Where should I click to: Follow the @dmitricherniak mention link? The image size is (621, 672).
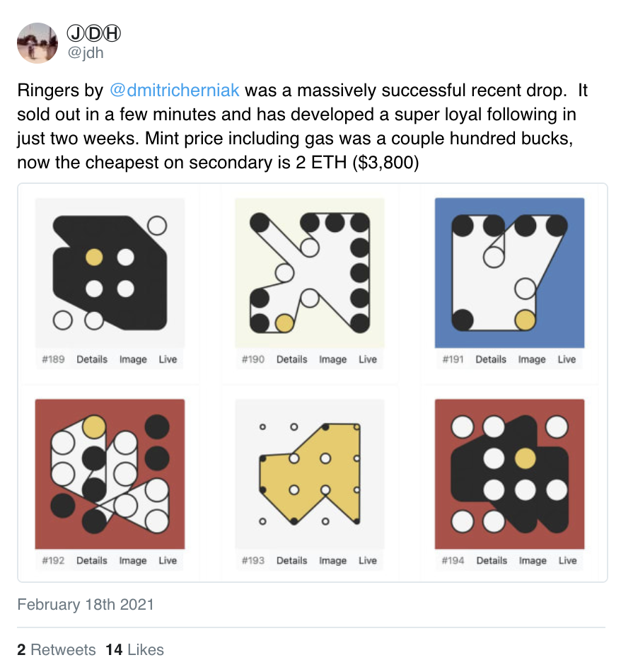(175, 90)
